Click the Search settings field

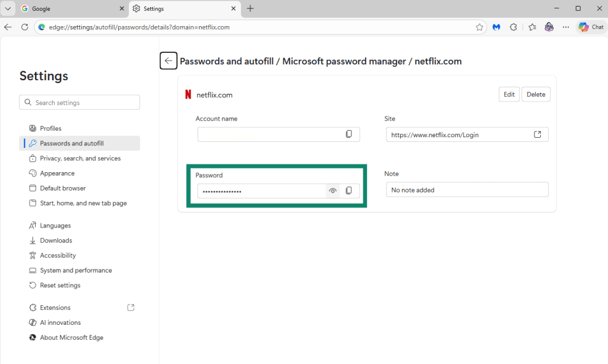click(x=80, y=102)
